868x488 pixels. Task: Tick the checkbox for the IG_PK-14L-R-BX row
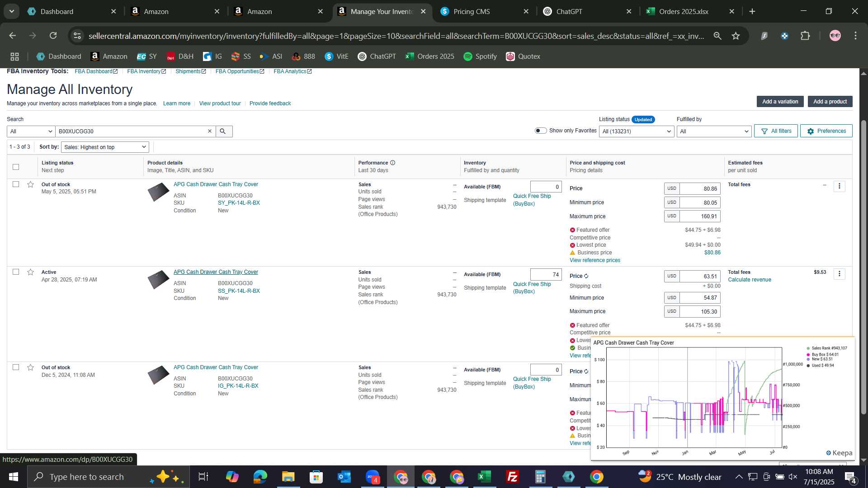[16, 367]
